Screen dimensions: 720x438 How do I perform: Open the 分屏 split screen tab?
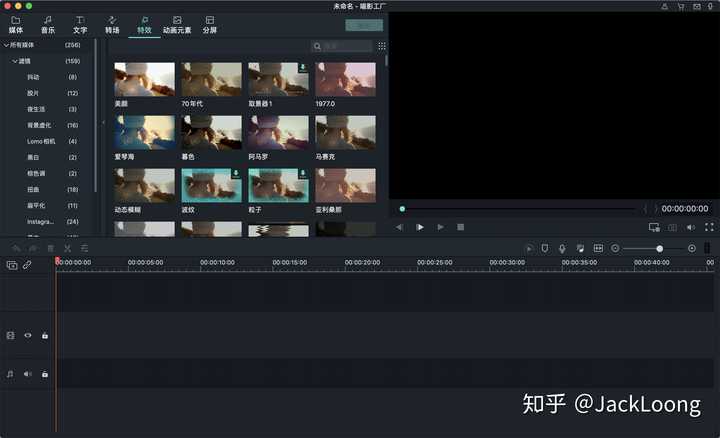pyautogui.click(x=209, y=25)
